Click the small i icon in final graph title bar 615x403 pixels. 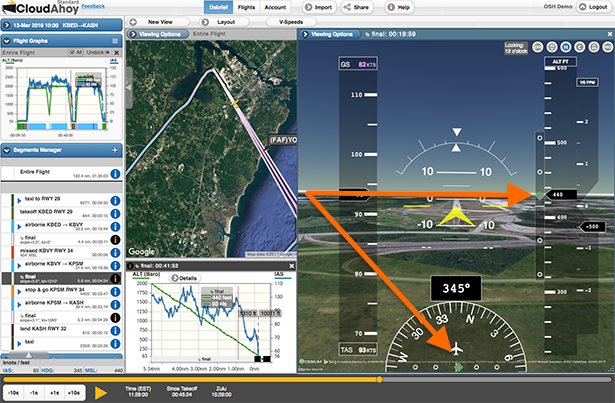tap(130, 266)
